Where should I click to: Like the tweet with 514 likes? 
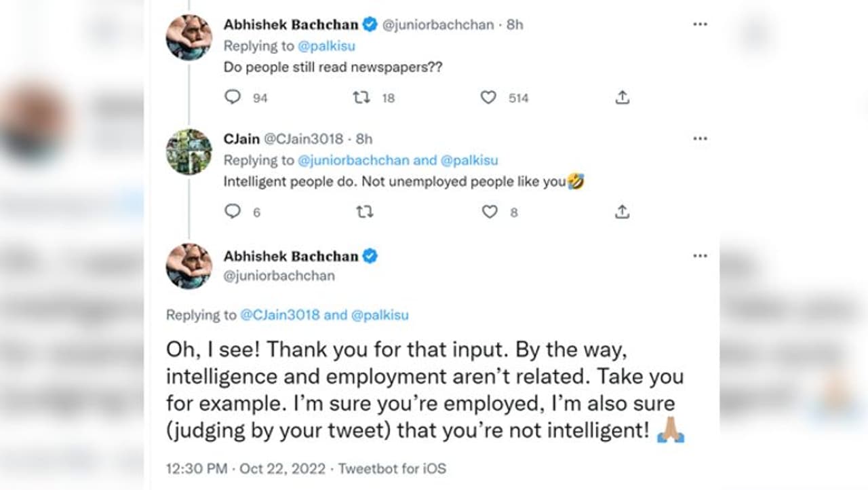[x=488, y=98]
